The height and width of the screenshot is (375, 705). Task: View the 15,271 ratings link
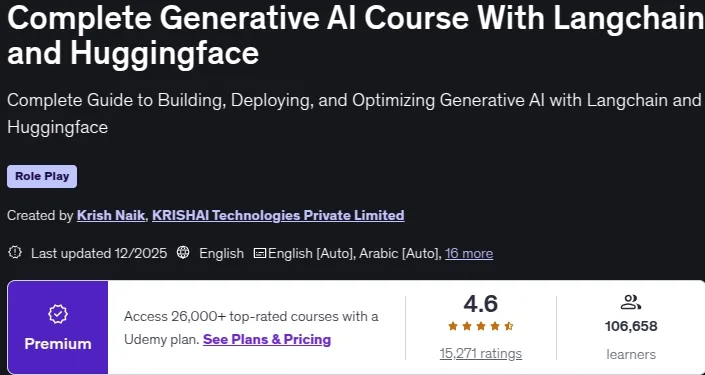pyautogui.click(x=481, y=353)
